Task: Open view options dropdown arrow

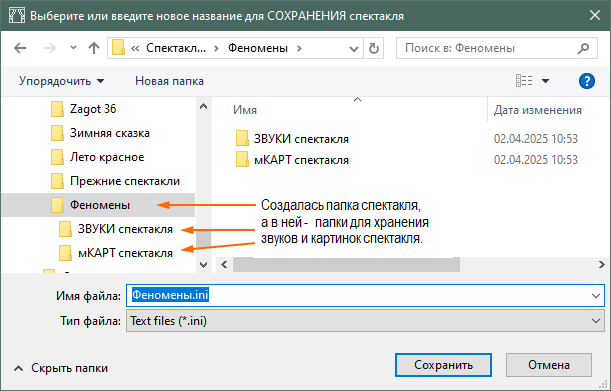Action: [x=545, y=81]
